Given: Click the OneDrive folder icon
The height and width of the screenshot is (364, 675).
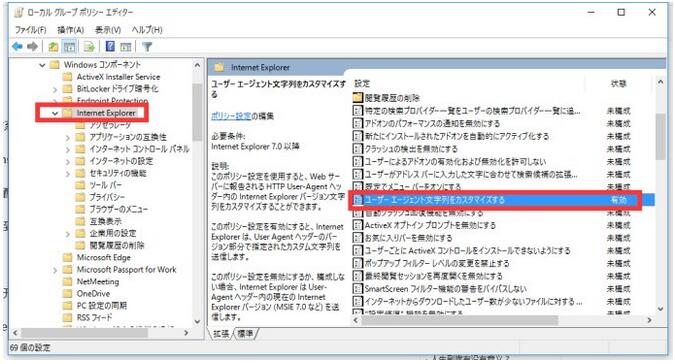Looking at the screenshot, I should tap(67, 293).
